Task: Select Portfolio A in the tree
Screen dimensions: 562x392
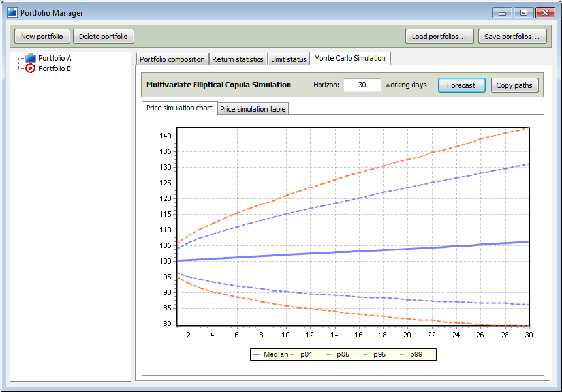Action: pyautogui.click(x=55, y=58)
